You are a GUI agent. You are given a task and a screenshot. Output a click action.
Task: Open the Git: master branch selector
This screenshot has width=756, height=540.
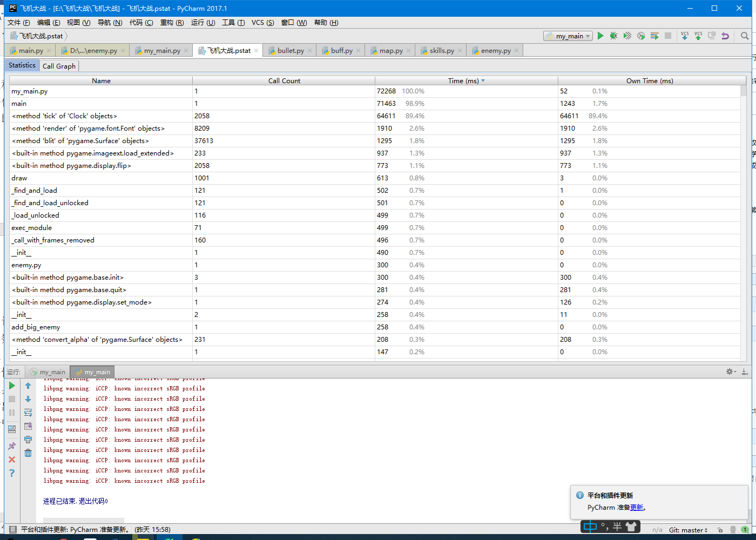[688, 530]
